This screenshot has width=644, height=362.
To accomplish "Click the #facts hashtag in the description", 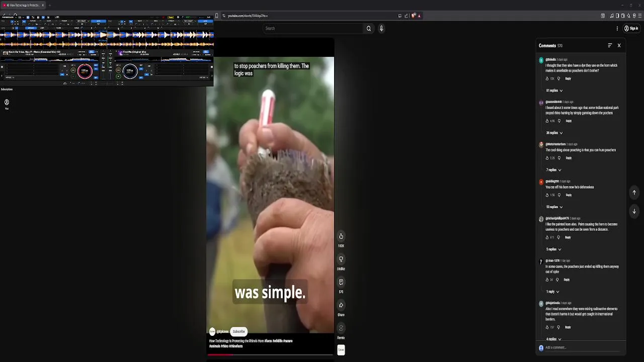I will pyautogui.click(x=268, y=341).
